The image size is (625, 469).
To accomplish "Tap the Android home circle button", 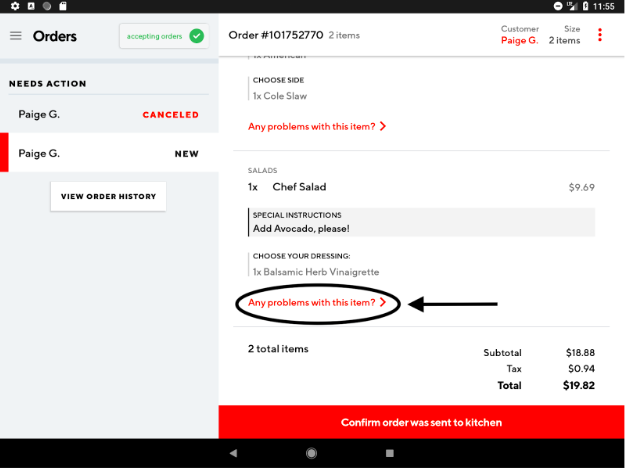I will (312, 453).
